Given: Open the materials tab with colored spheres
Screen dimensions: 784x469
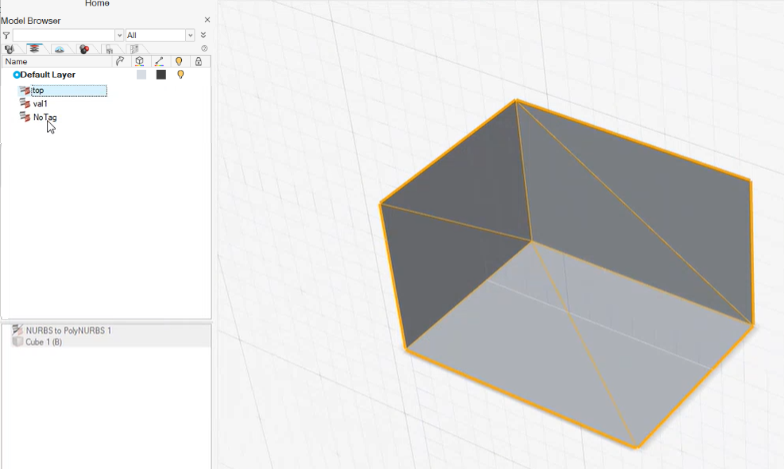Looking at the screenshot, I should [x=85, y=48].
